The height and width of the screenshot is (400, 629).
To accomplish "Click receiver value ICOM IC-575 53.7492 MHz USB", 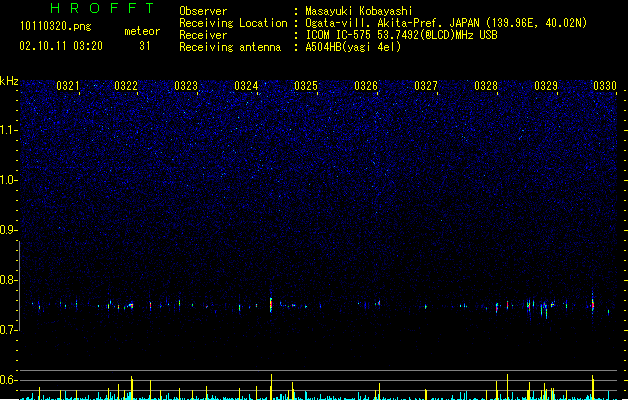I will pos(402,35).
